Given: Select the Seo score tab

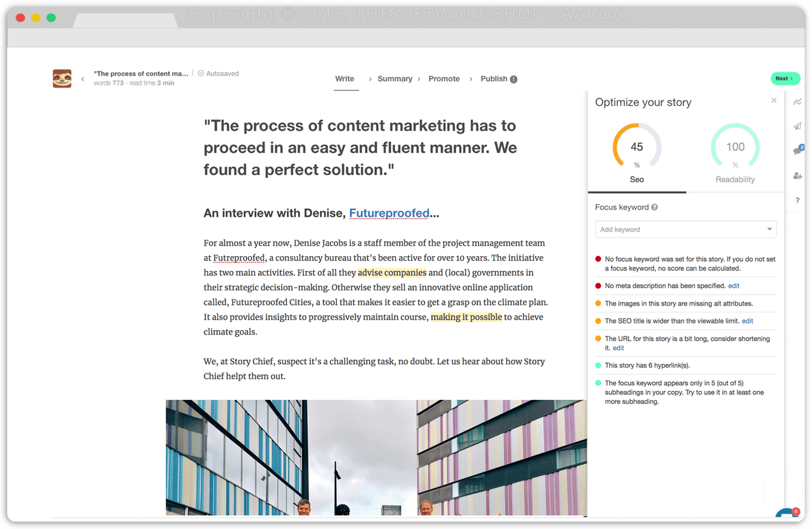Looking at the screenshot, I should coord(637,153).
